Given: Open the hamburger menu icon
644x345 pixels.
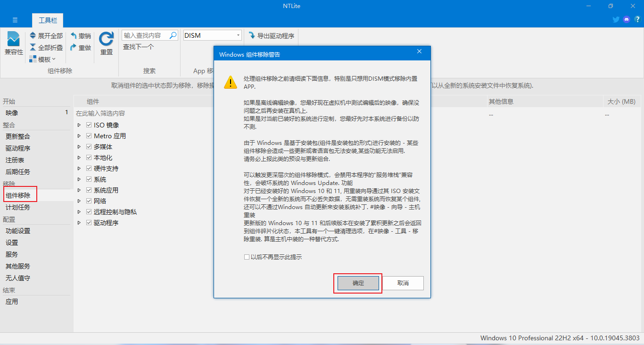Looking at the screenshot, I should point(15,20).
